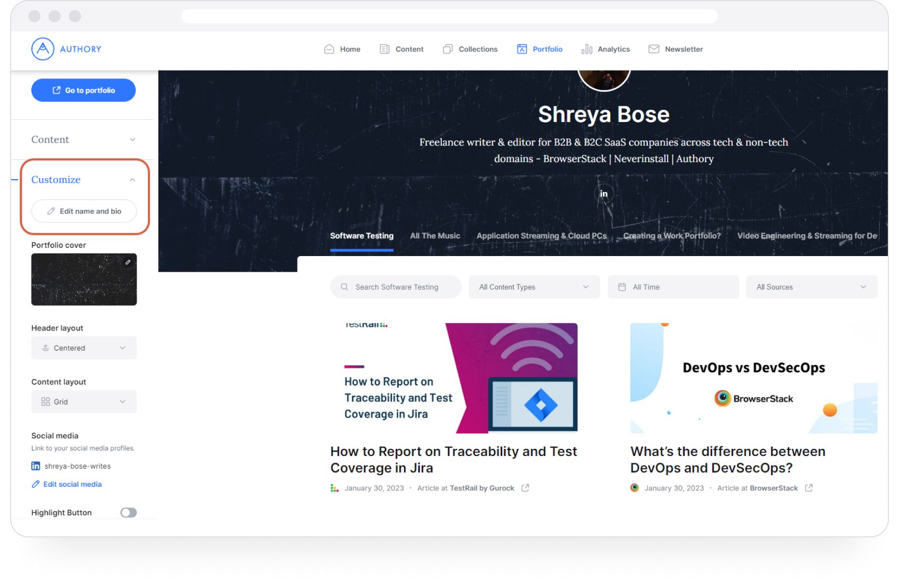Click the pencil icon on portfolio cover
This screenshot has height=588, width=899.
pyautogui.click(x=128, y=262)
